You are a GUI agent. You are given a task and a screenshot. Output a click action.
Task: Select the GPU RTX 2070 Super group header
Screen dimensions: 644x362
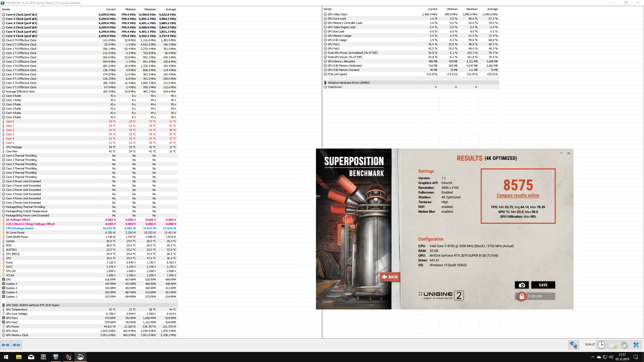click(33, 305)
